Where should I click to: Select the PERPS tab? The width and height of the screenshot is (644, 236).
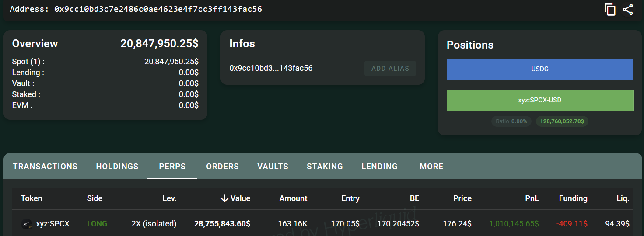coord(172,167)
